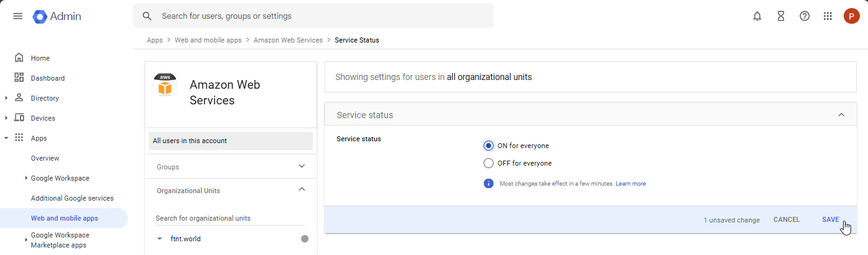This screenshot has height=255, width=868.
Task: Open Web and mobile apps sidebar item
Action: pyautogui.click(x=64, y=218)
